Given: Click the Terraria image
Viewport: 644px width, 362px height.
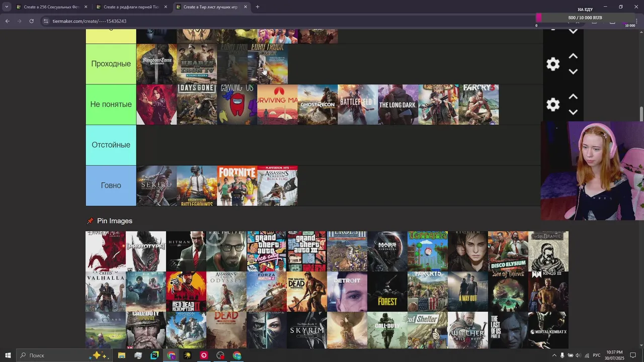Looking at the screenshot, I should (x=428, y=251).
